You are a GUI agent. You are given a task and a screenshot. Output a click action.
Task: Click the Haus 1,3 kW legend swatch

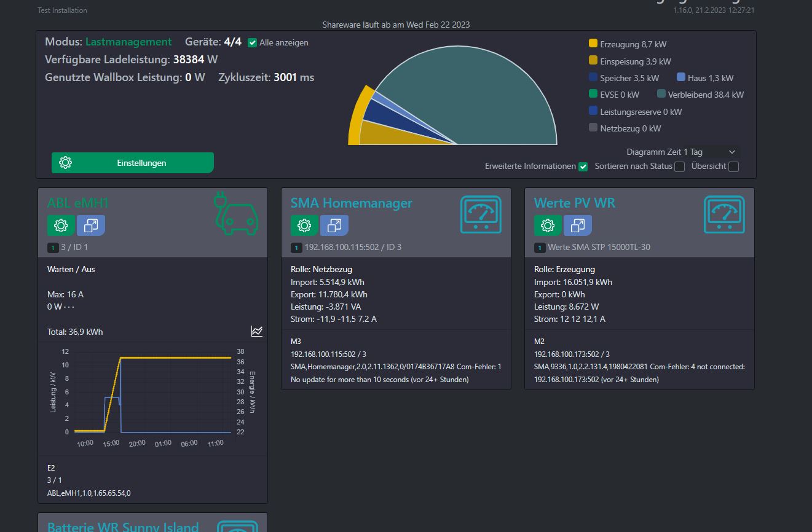681,77
